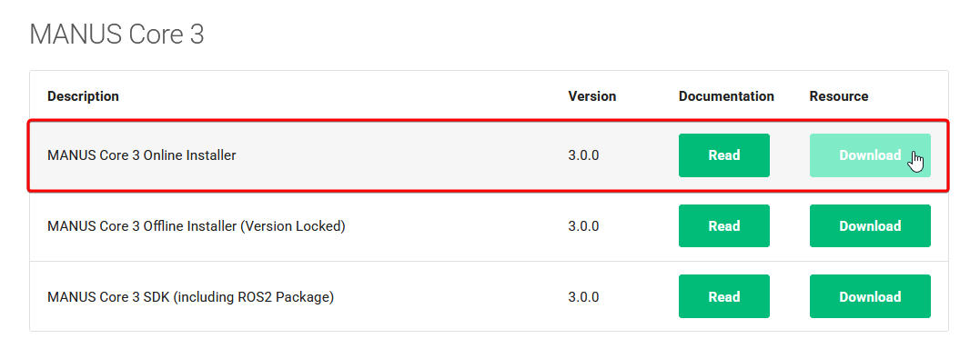Download the Offline Installer (Version Locked)
The height and width of the screenshot is (359, 980).
[870, 226]
